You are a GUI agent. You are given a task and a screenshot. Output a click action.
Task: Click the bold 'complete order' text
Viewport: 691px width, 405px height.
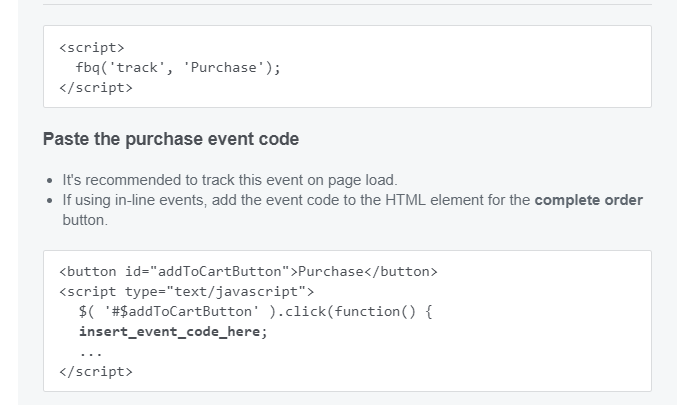pyautogui.click(x=588, y=200)
